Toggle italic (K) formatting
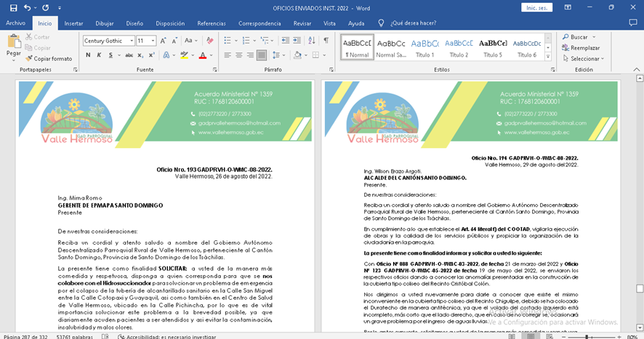Image resolution: width=644 pixels, height=339 pixels. [x=99, y=55]
